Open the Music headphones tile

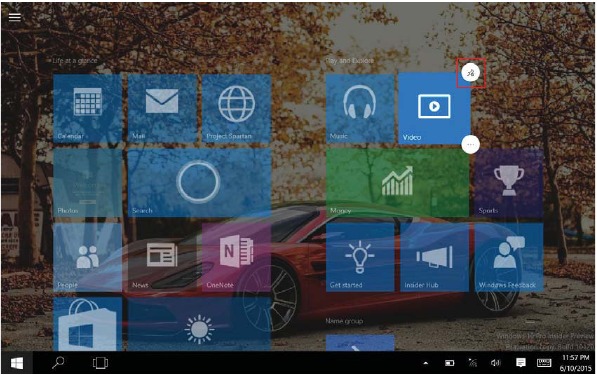360,109
